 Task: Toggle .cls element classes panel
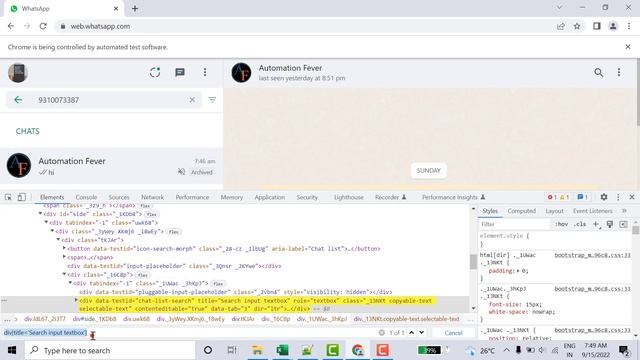(580, 224)
